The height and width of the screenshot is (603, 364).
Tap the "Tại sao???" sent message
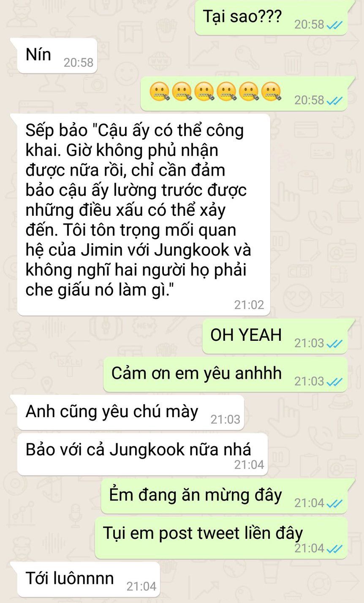(x=271, y=17)
